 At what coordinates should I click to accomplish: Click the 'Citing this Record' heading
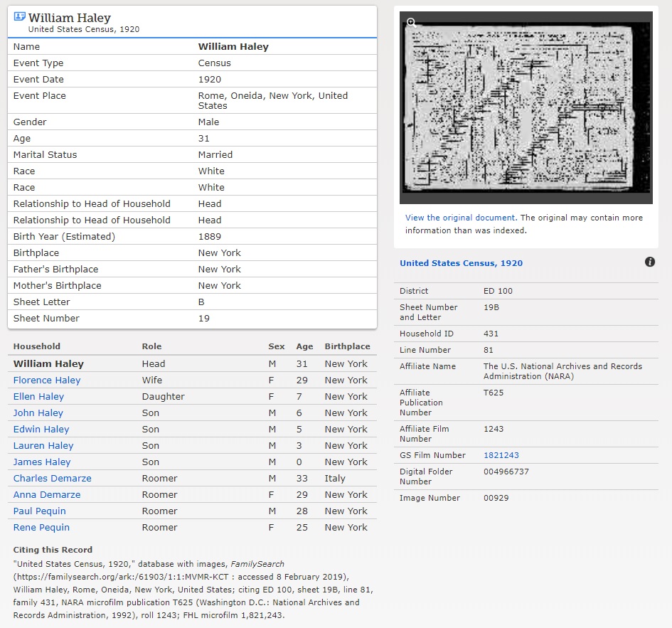click(x=53, y=550)
